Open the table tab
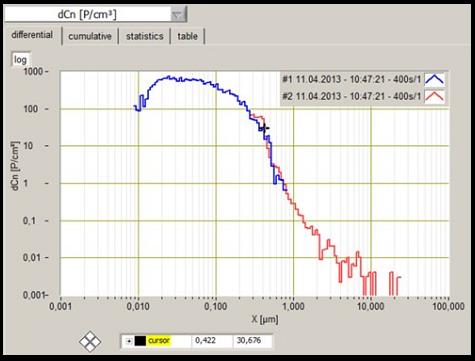475x361 pixels. pos(187,36)
